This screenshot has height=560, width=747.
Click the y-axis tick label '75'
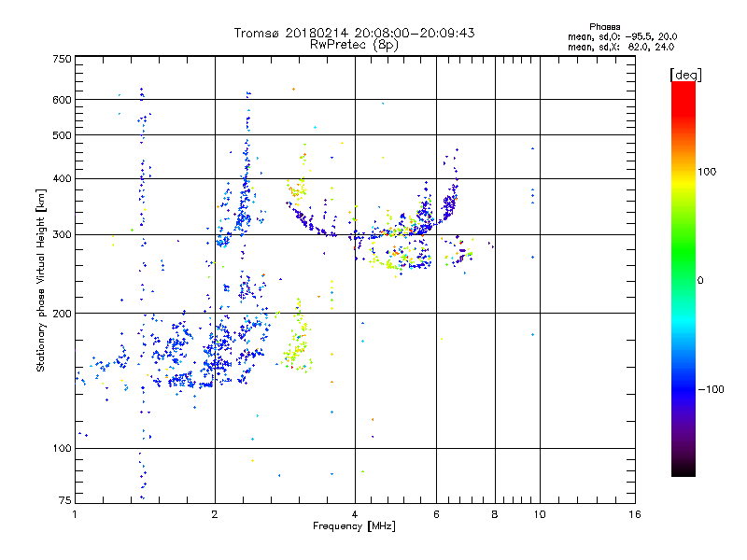point(65,500)
